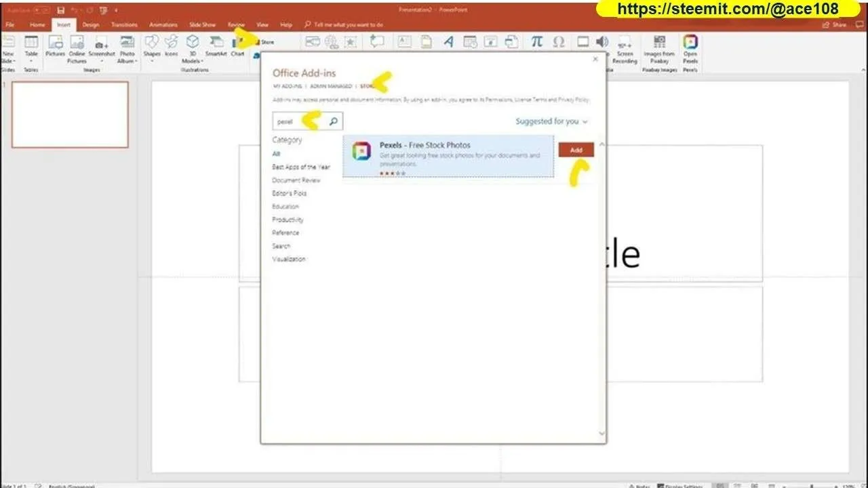Add the Pexels add-in

click(576, 150)
